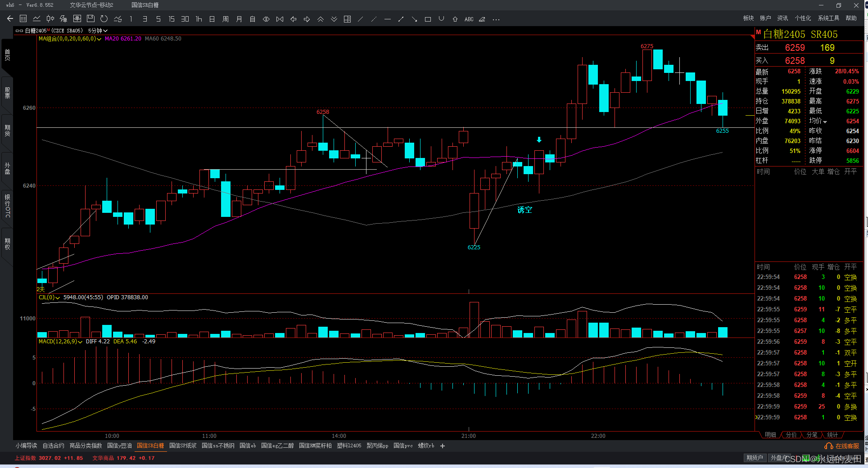Select the rectangle drawing tool
The width and height of the screenshot is (868, 468).
(428, 19)
